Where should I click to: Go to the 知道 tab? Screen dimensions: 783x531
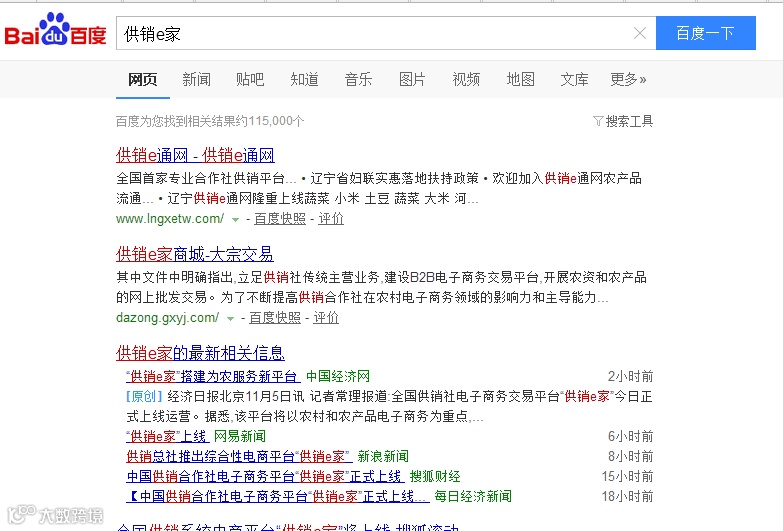304,79
